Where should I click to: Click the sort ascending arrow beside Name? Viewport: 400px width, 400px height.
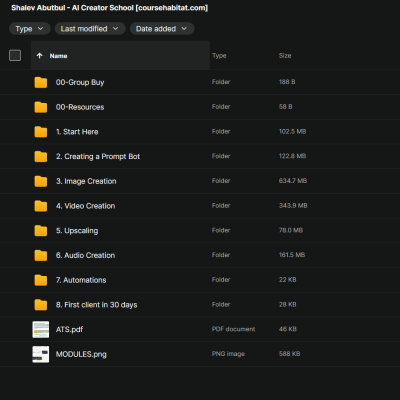pyautogui.click(x=40, y=56)
